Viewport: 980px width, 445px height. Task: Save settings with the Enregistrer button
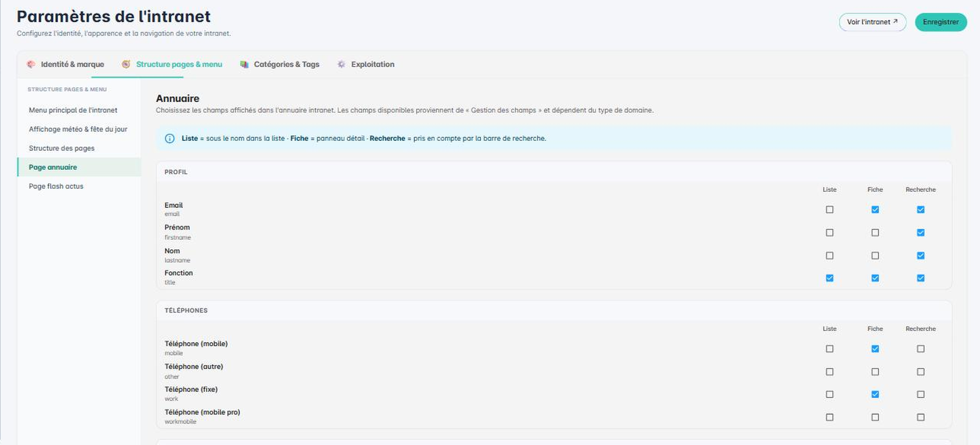(941, 22)
